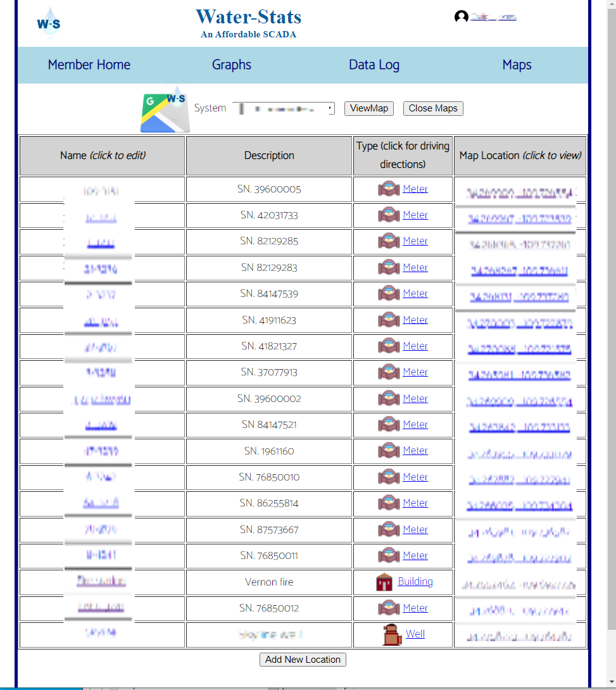Click the user profile avatar icon
Image resolution: width=616 pixels, height=690 pixels.
[x=461, y=17]
